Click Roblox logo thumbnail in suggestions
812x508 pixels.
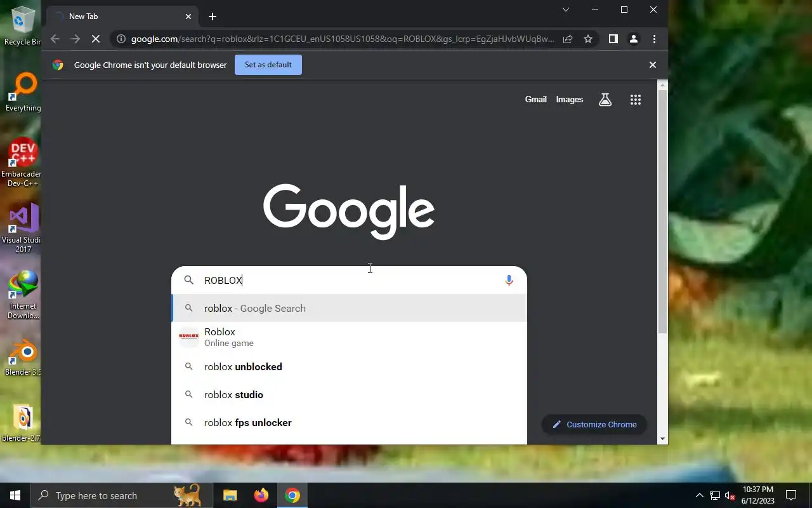[188, 337]
